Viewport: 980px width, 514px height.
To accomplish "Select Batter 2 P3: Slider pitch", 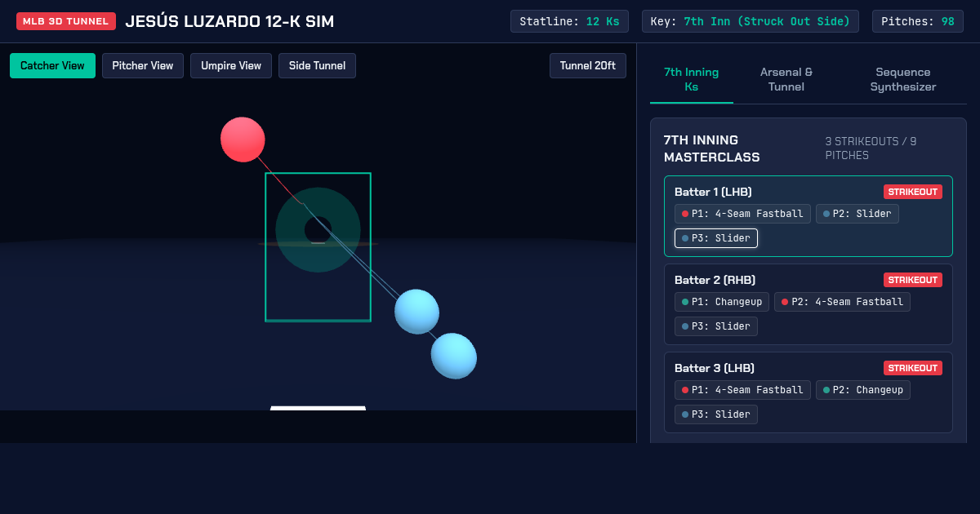I will [x=716, y=326].
